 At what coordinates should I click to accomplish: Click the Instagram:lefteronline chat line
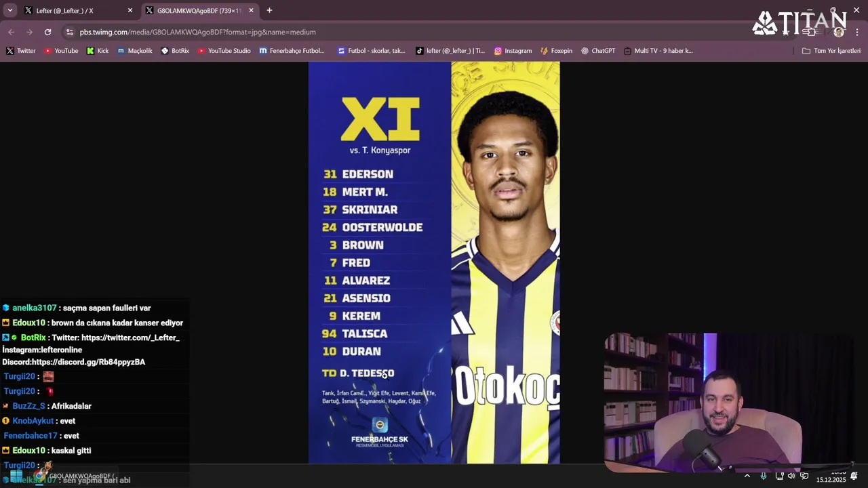(42, 350)
